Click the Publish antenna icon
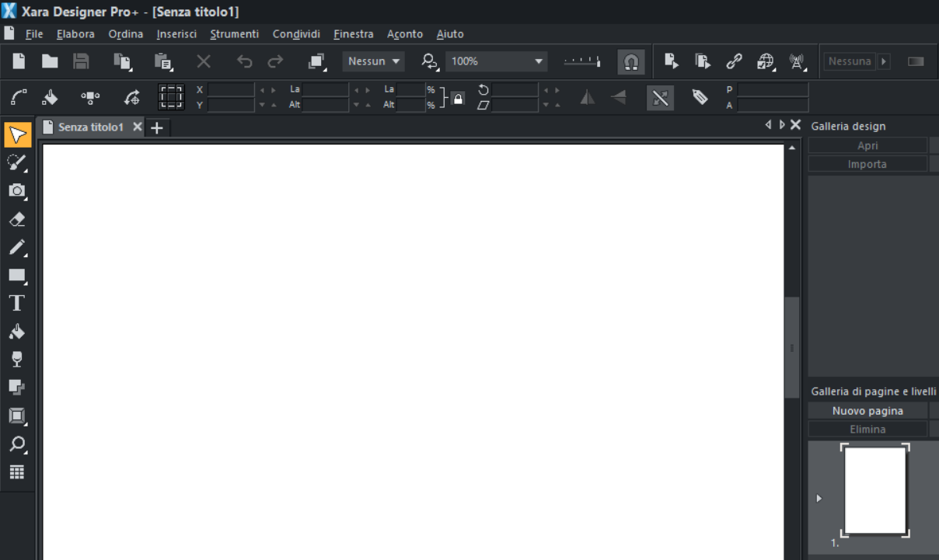The height and width of the screenshot is (560, 939). pos(797,61)
